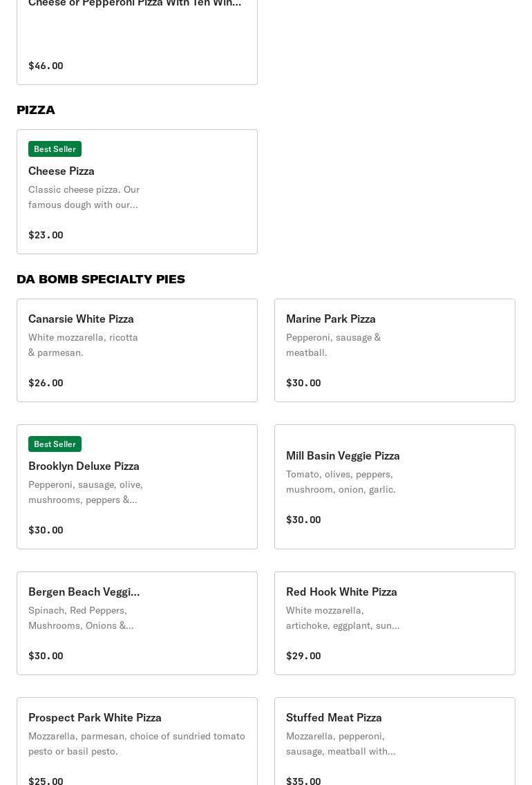The height and width of the screenshot is (785, 532).
Task: Click the PIZZA section heading
Action: pos(35,110)
